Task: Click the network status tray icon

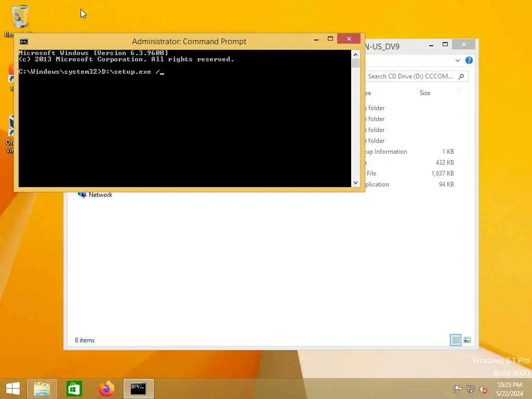Action: coord(471,389)
